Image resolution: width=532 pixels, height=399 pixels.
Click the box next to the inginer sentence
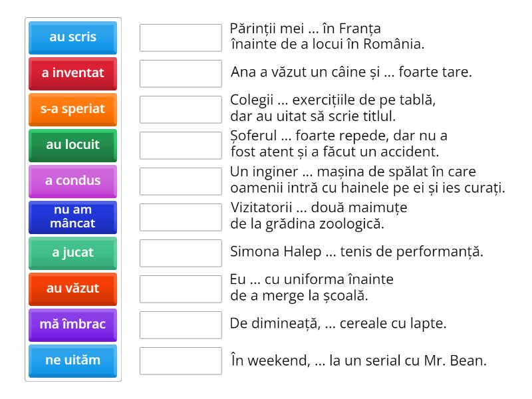tap(180, 181)
